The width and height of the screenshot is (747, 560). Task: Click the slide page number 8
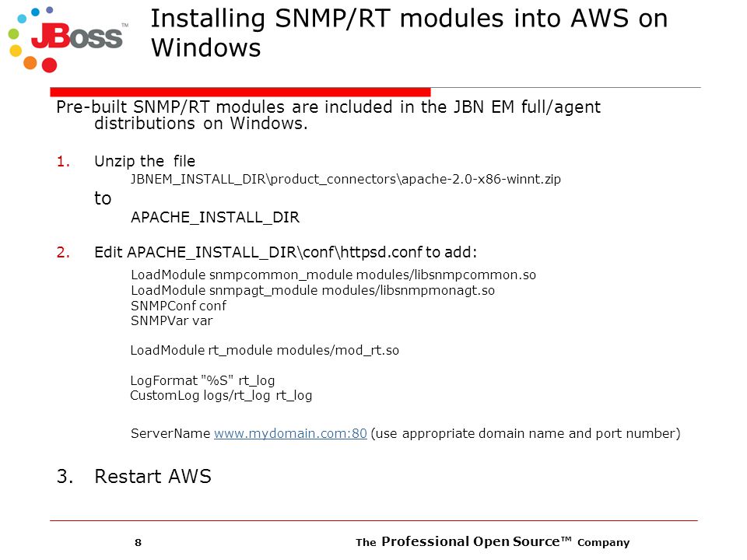click(x=139, y=542)
